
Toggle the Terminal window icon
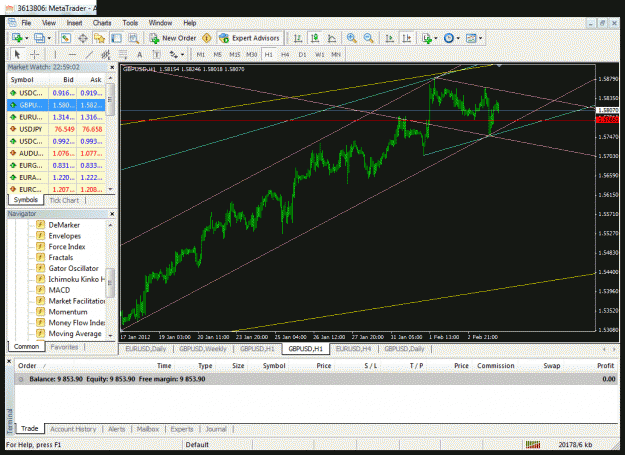[x=116, y=38]
